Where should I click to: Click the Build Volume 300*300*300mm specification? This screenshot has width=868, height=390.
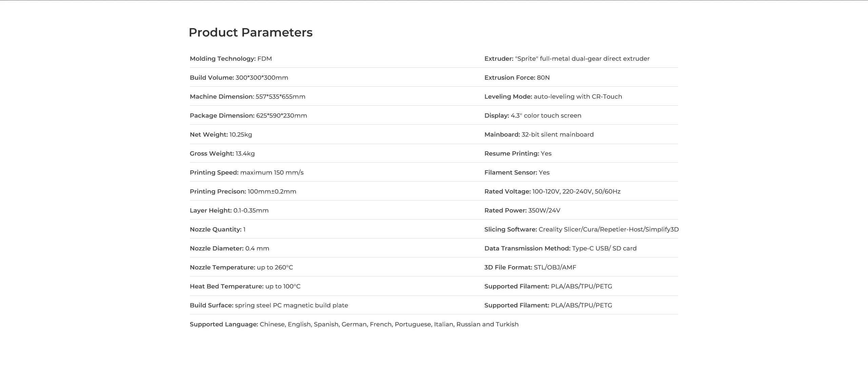coord(239,78)
